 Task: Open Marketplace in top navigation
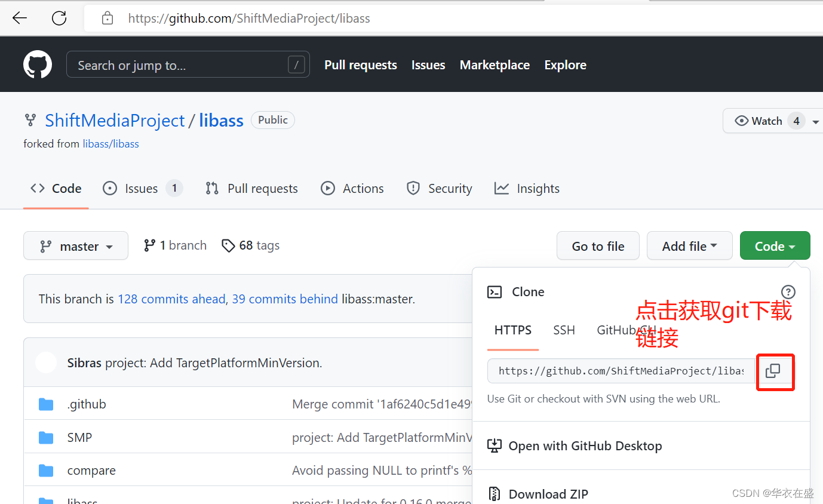coord(495,65)
